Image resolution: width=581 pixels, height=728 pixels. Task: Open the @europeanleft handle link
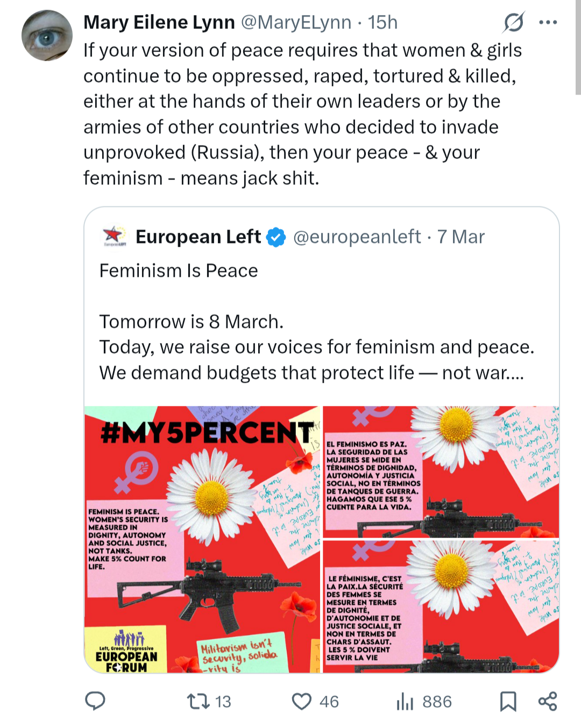point(357,237)
